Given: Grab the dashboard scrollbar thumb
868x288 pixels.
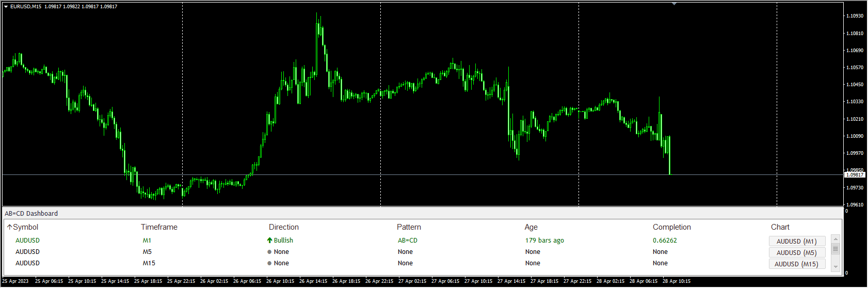Looking at the screenshot, I should (835, 249).
